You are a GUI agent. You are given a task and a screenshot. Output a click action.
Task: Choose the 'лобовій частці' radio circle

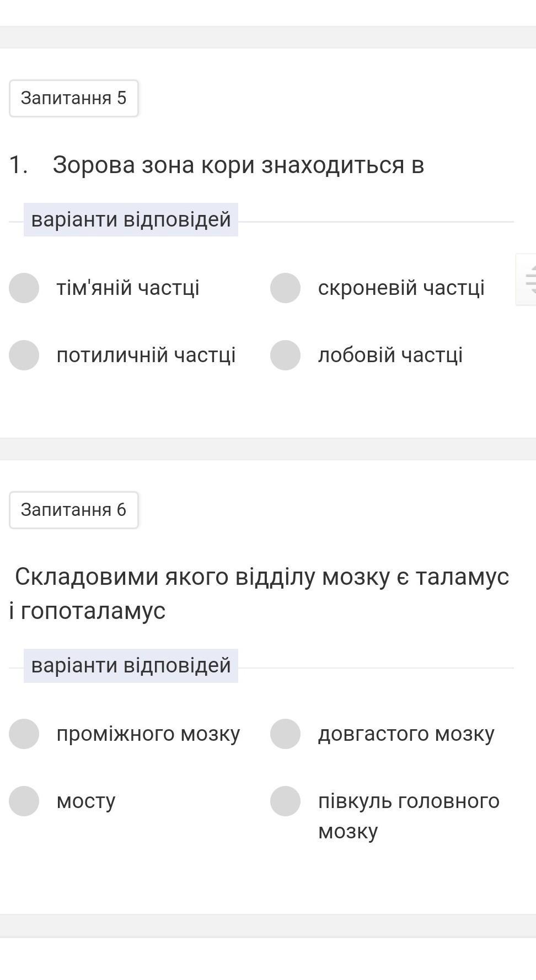point(285,355)
